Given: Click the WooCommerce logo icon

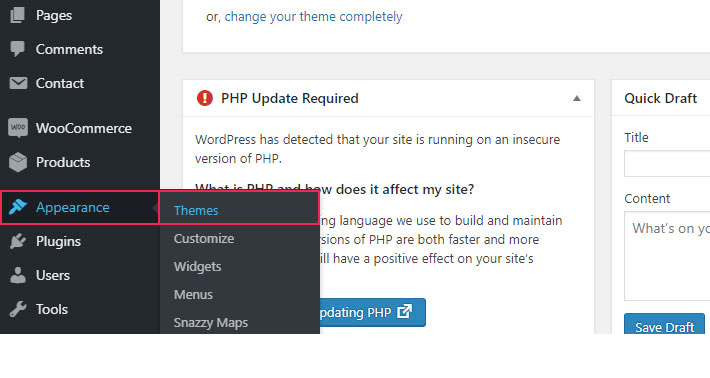Looking at the screenshot, I should [x=18, y=128].
